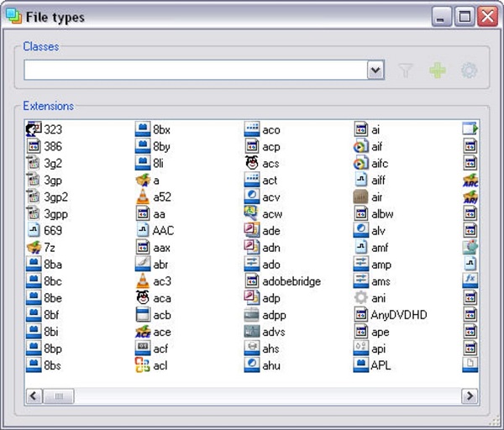Click the 323 extension icon

point(34,128)
